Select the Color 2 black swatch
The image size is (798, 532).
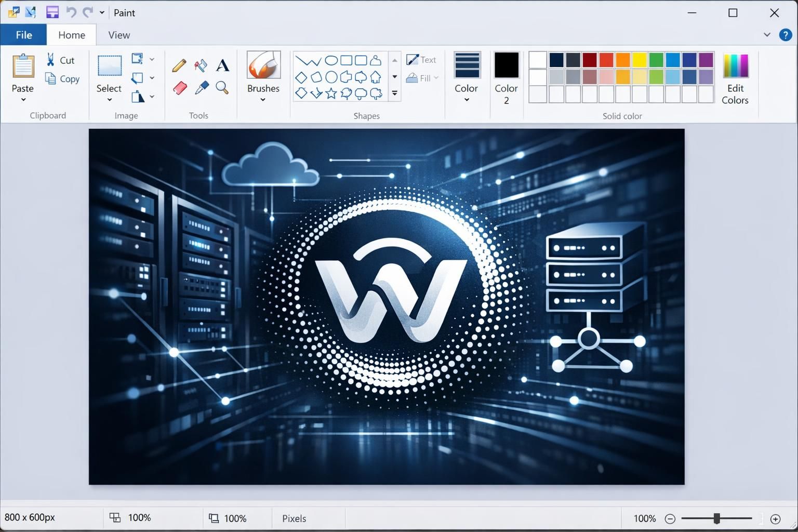point(506,65)
